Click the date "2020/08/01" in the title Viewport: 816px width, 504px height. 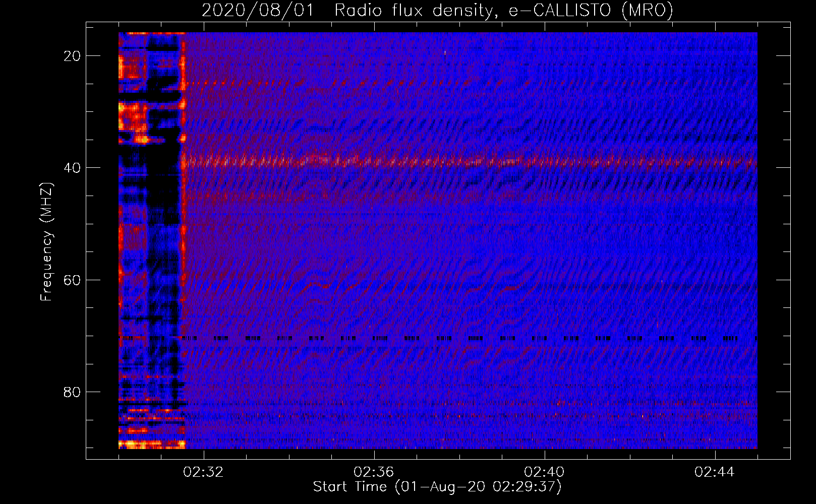click(258, 10)
